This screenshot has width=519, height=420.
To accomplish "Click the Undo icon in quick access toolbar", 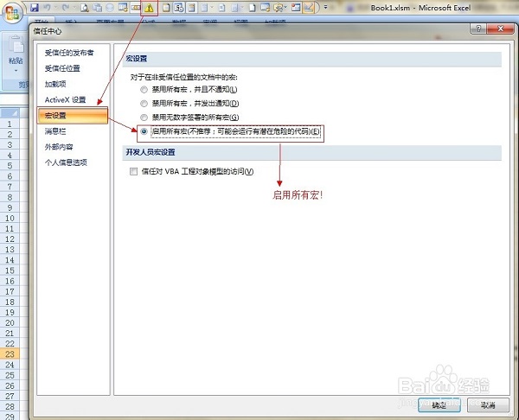I will click(x=48, y=7).
